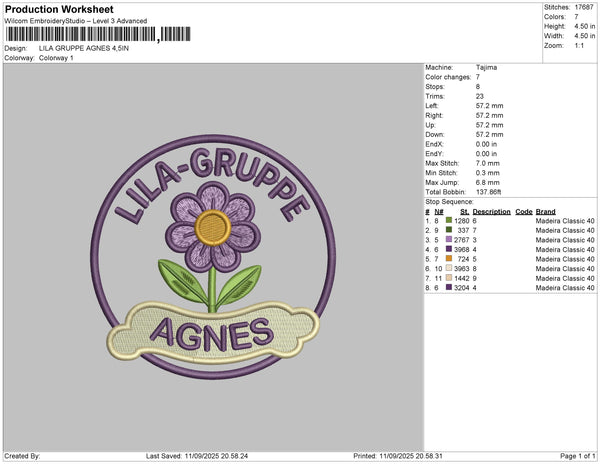Click the Height value 4.50 in
The height and width of the screenshot is (464, 600).
(x=584, y=26)
